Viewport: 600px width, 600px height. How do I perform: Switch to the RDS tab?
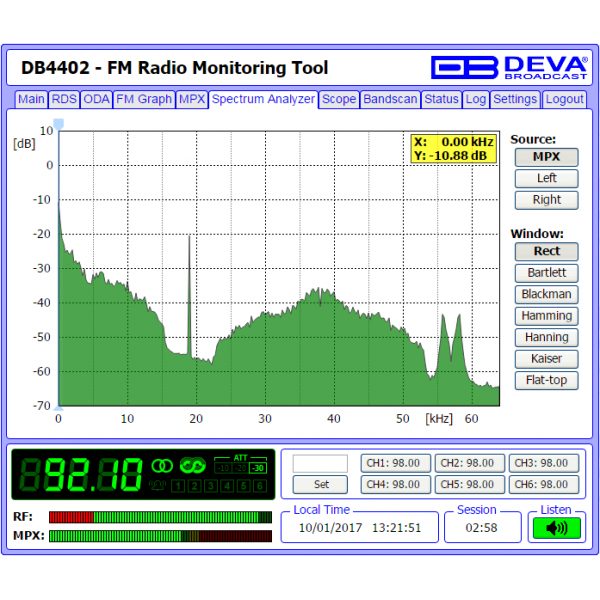tap(64, 99)
